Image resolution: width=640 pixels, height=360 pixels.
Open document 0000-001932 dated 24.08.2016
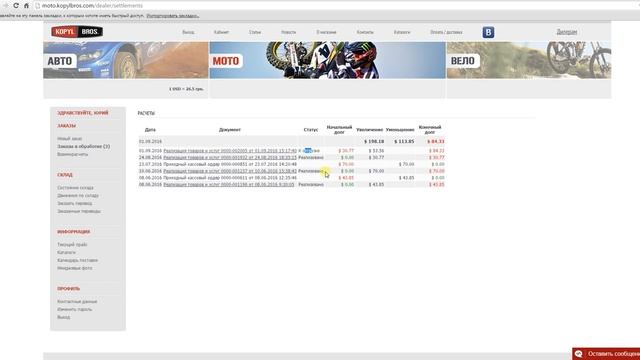(x=230, y=157)
